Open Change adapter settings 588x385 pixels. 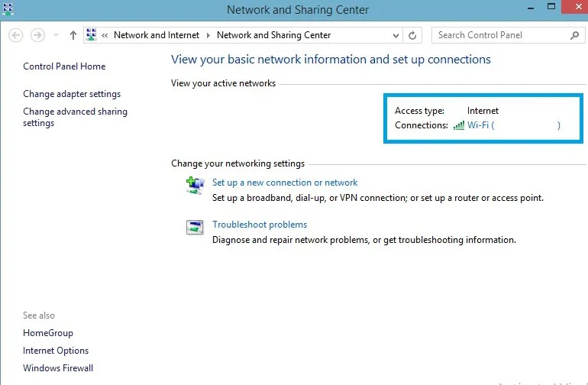click(x=72, y=94)
